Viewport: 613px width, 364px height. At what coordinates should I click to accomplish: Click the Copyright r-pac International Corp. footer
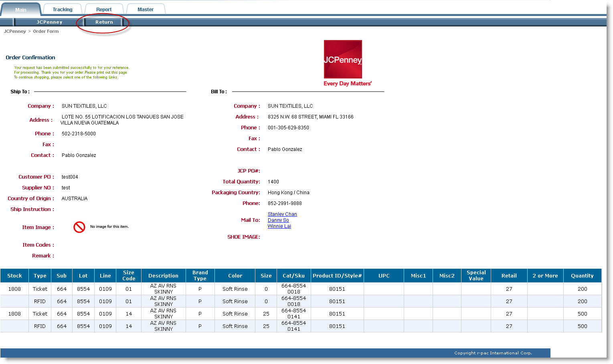(x=493, y=353)
